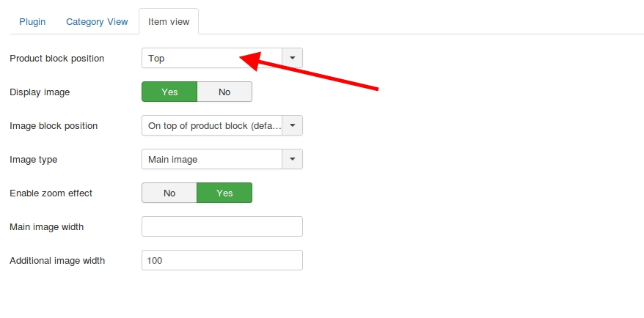Select the Item view tab

coord(169,22)
